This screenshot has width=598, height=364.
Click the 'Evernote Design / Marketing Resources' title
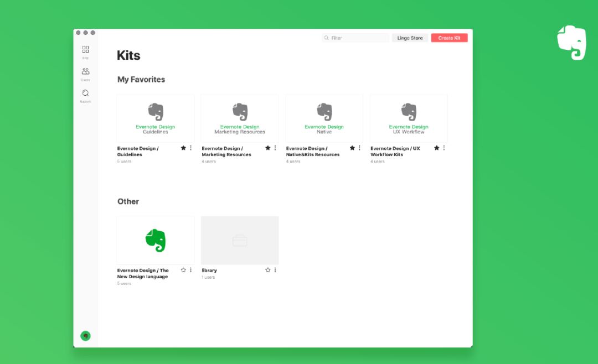pyautogui.click(x=226, y=152)
